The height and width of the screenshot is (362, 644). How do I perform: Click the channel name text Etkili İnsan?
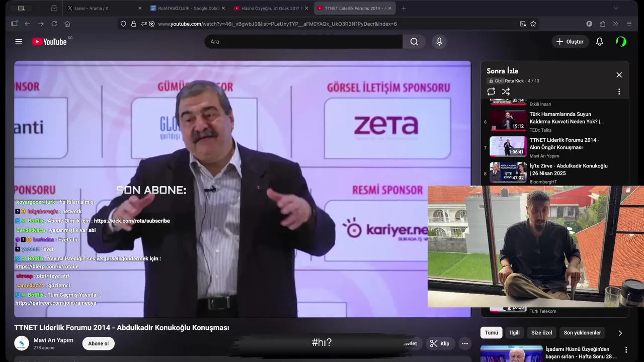tap(540, 104)
